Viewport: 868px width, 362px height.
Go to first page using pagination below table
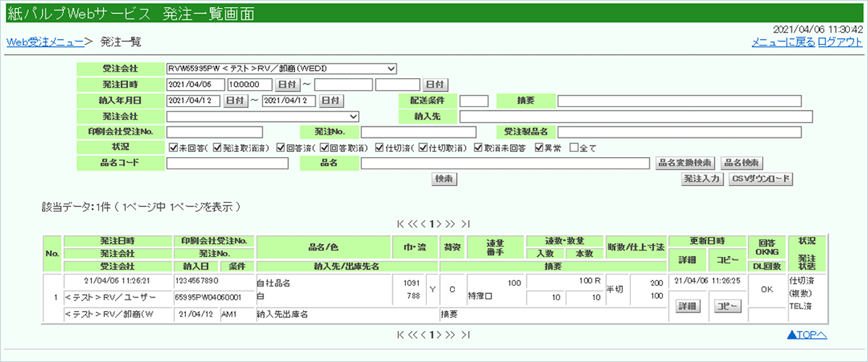tap(401, 334)
